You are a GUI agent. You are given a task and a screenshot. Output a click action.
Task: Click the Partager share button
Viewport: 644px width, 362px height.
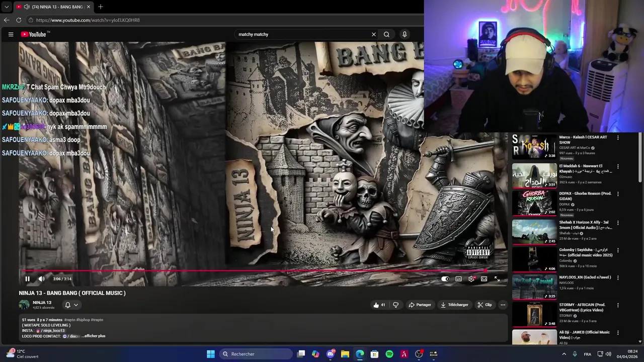(420, 305)
